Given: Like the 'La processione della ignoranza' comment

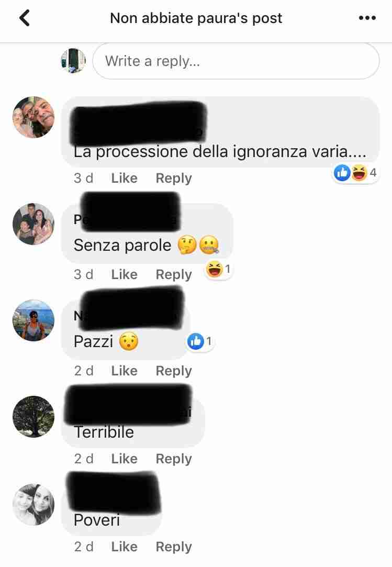Looking at the screenshot, I should [124, 178].
